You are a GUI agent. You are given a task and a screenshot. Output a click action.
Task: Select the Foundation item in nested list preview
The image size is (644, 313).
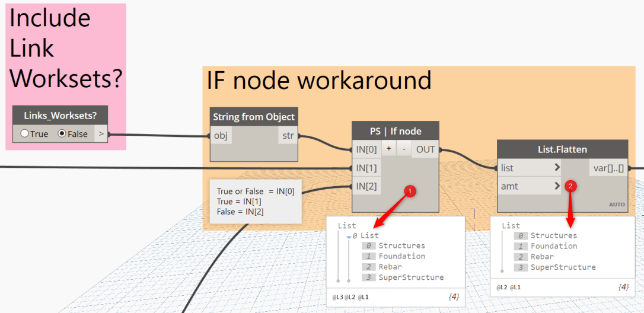click(x=401, y=256)
